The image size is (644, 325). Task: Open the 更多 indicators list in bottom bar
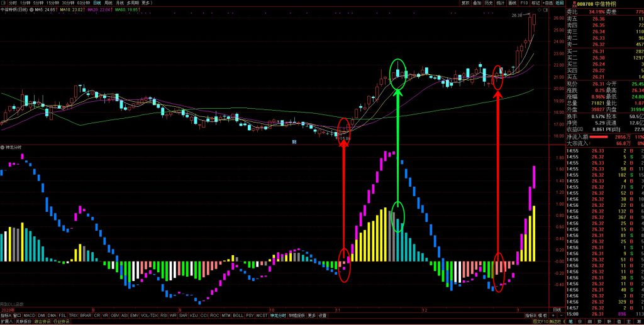tap(311, 315)
